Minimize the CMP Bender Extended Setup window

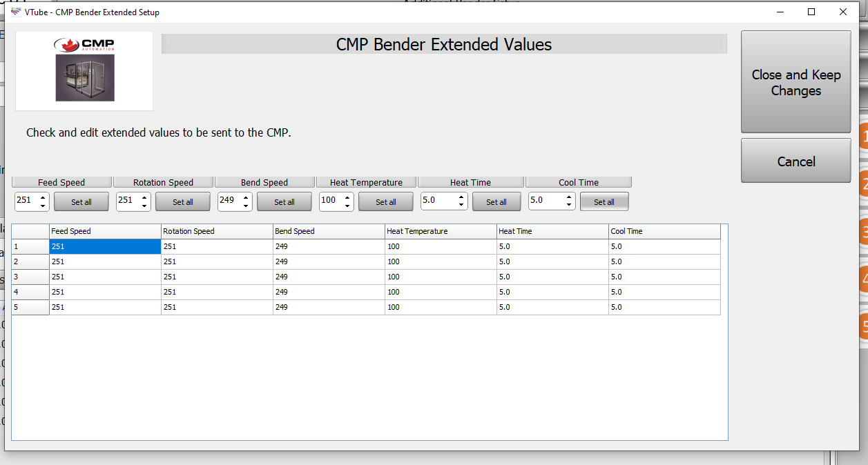click(x=780, y=12)
